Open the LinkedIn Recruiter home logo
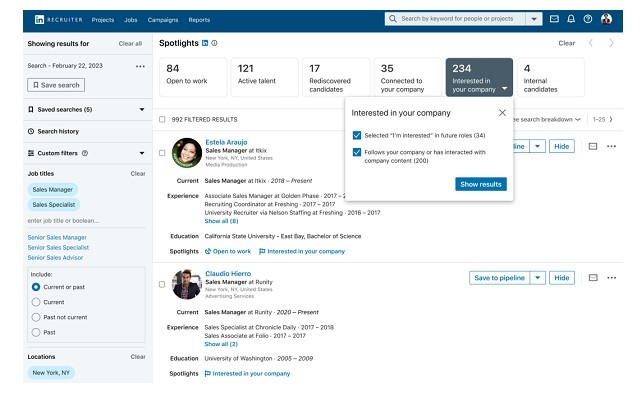 point(59,20)
